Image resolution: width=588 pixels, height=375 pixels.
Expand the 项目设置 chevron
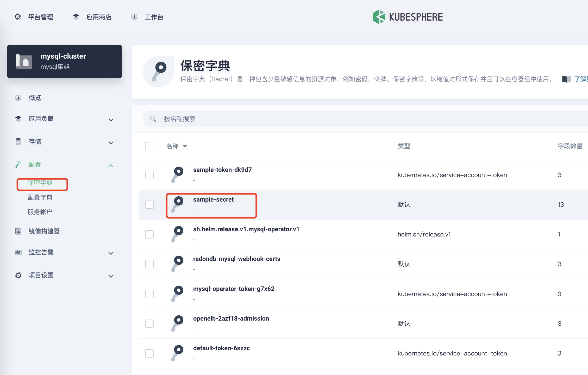[111, 276]
